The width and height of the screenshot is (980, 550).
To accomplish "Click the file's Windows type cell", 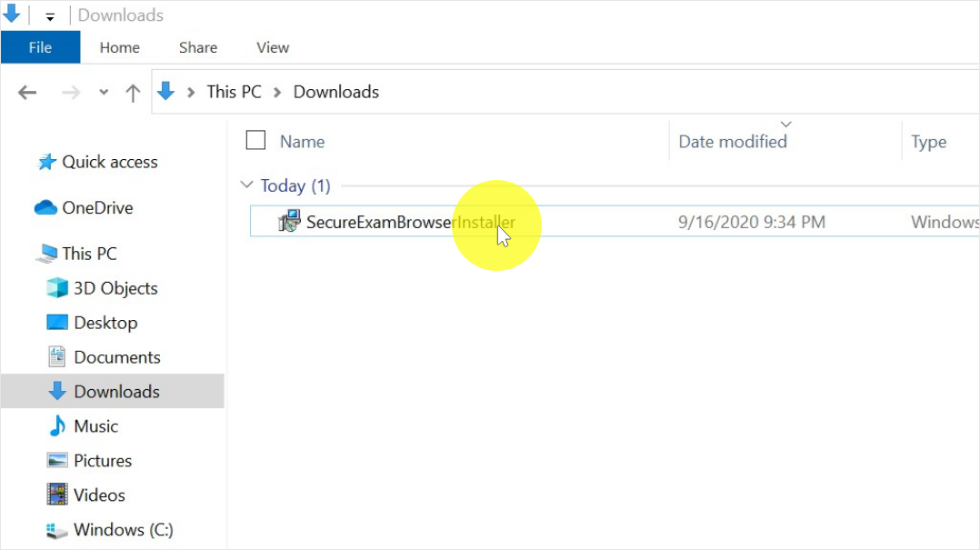I will click(945, 222).
